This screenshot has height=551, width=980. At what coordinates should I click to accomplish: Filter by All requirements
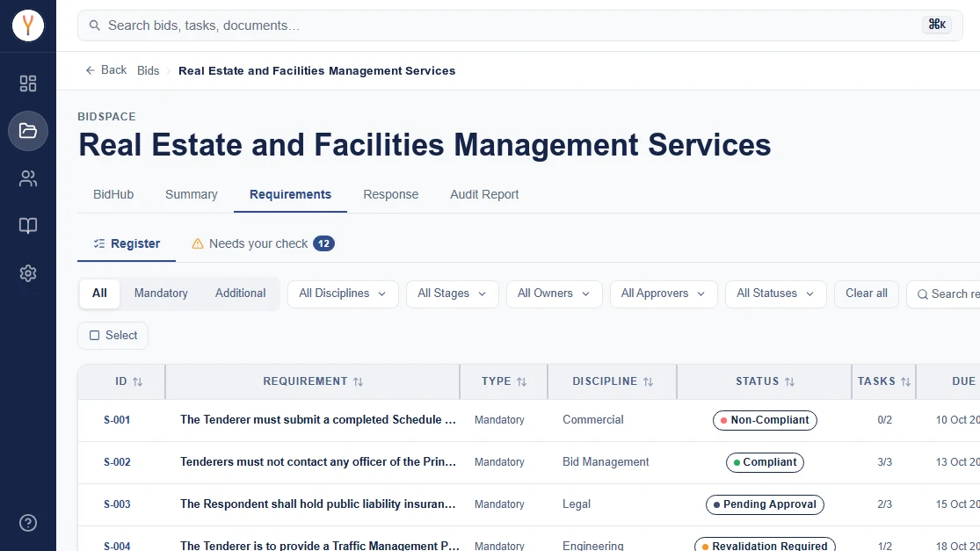tap(99, 293)
